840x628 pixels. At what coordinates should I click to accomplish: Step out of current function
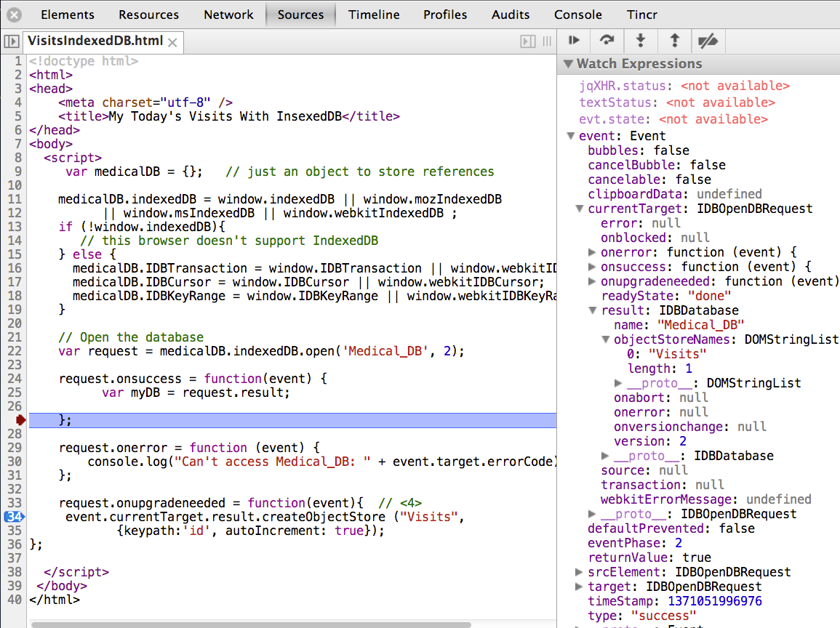674,41
